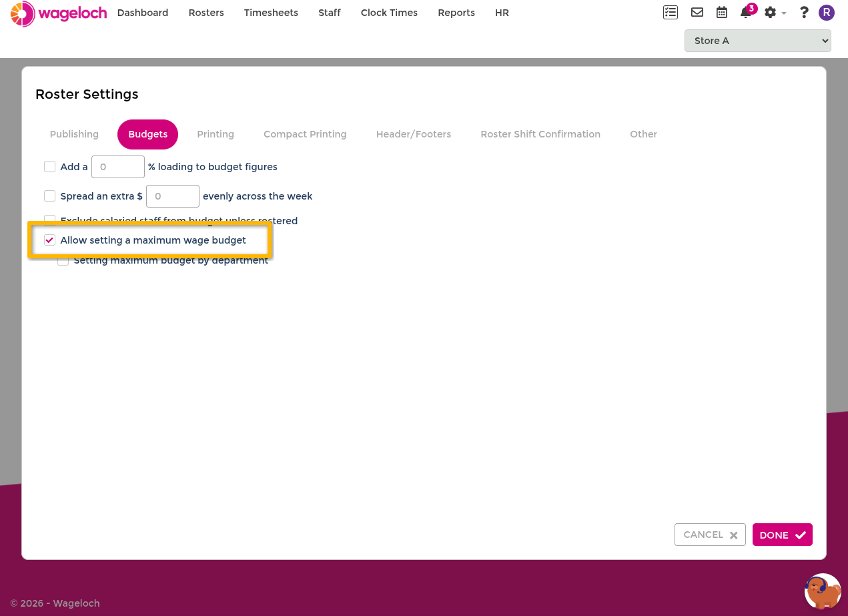Open the Reports menu item
848x616 pixels.
coord(456,13)
